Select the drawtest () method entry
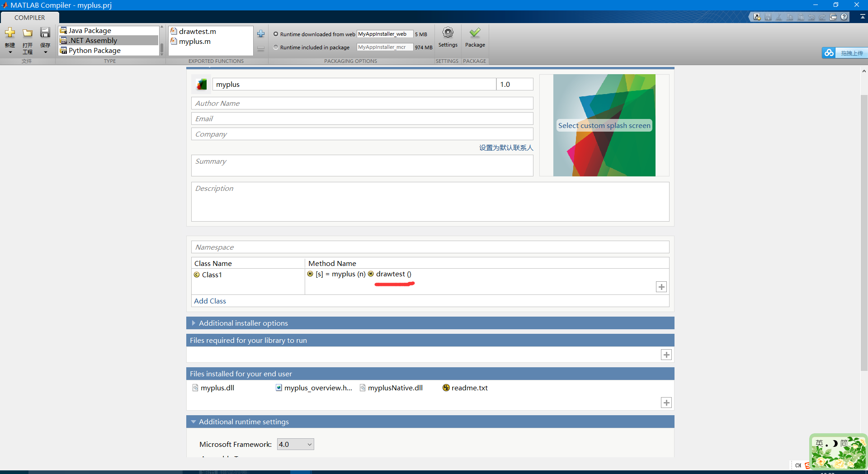868x474 pixels. [390, 274]
